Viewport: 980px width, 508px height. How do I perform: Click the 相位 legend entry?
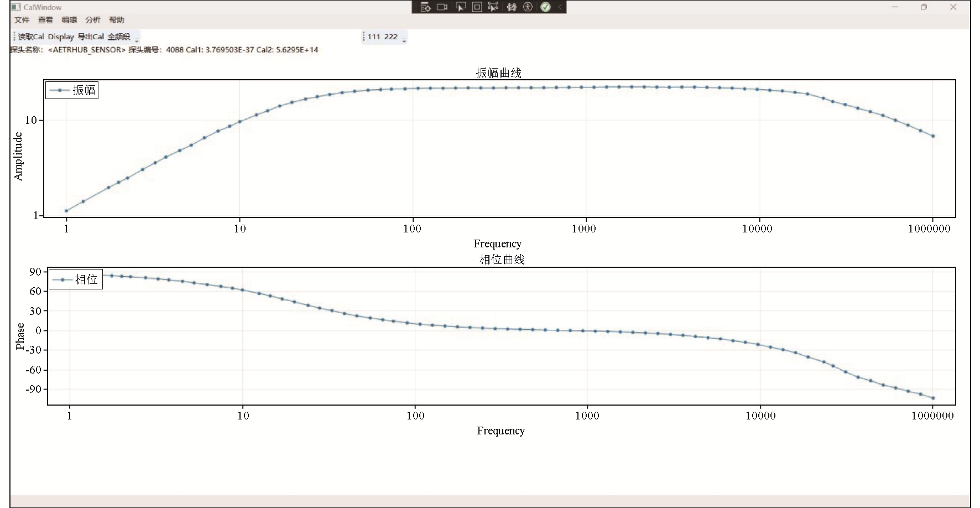pos(75,279)
